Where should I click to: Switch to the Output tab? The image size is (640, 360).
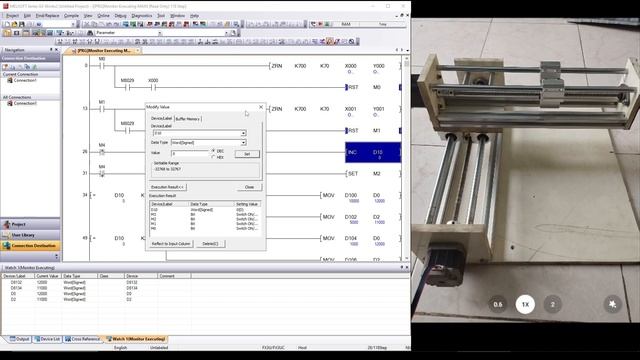pos(19,339)
